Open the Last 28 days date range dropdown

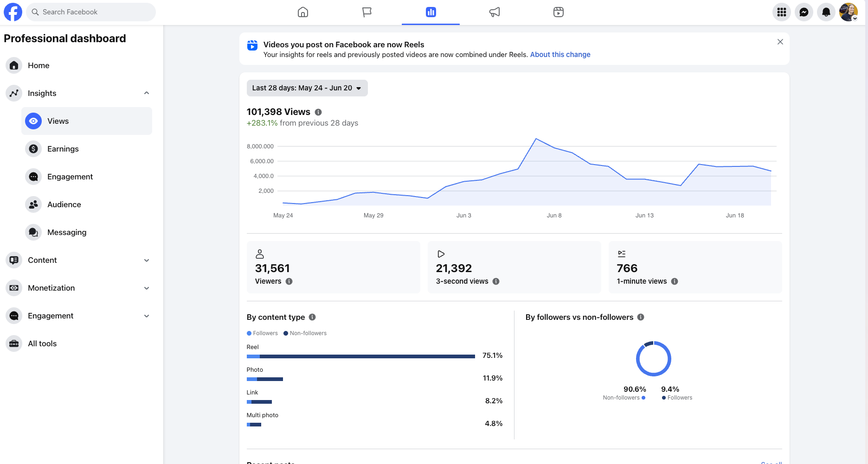click(307, 88)
